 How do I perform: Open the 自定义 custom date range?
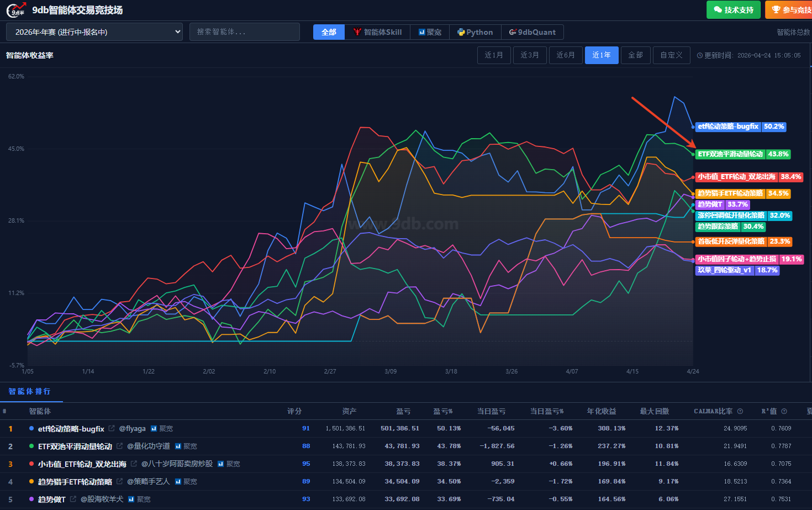coord(672,55)
